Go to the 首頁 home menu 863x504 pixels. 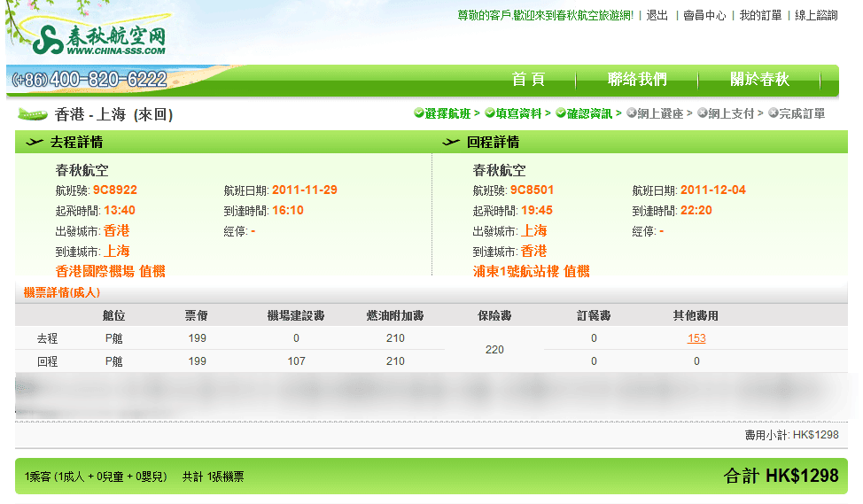pos(528,80)
